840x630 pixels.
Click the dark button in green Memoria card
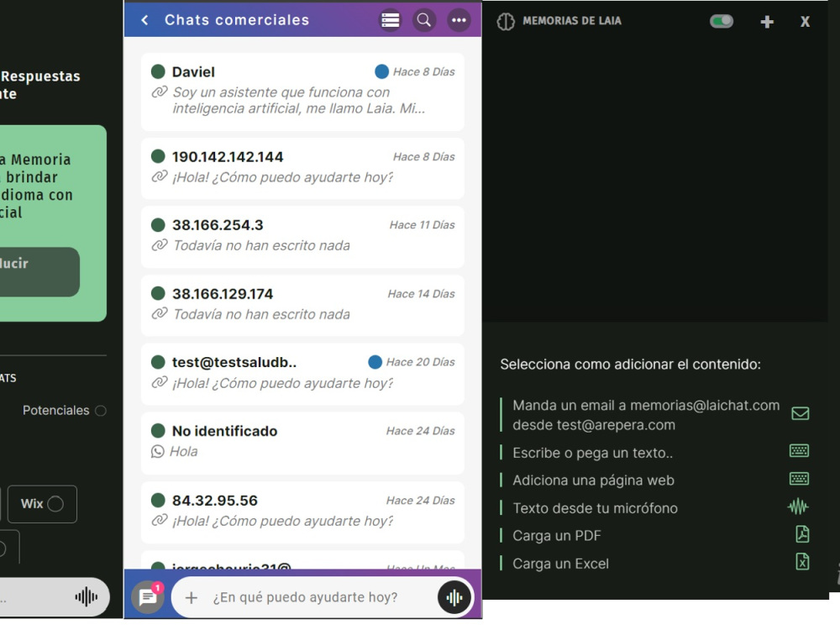tap(39, 272)
